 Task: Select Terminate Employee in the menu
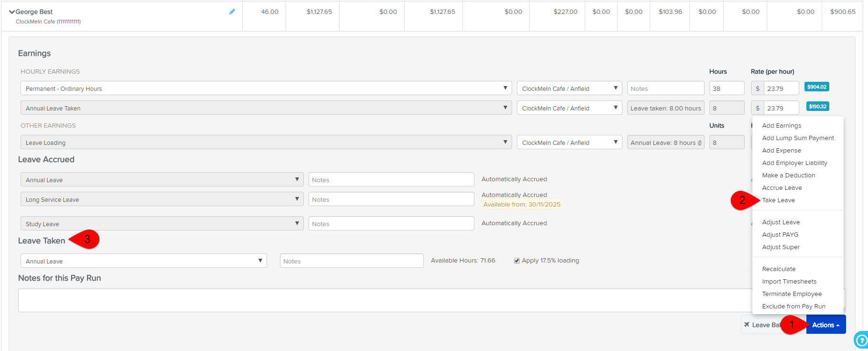[x=792, y=294]
